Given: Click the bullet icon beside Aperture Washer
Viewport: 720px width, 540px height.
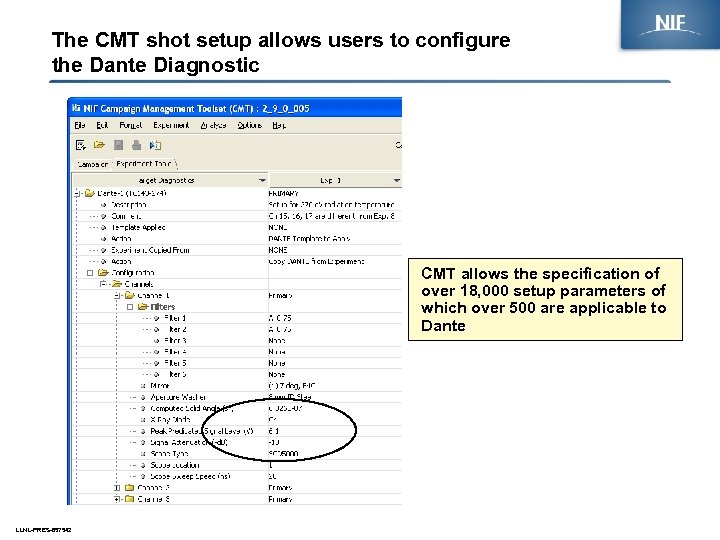Looking at the screenshot, I should pyautogui.click(x=143, y=397).
